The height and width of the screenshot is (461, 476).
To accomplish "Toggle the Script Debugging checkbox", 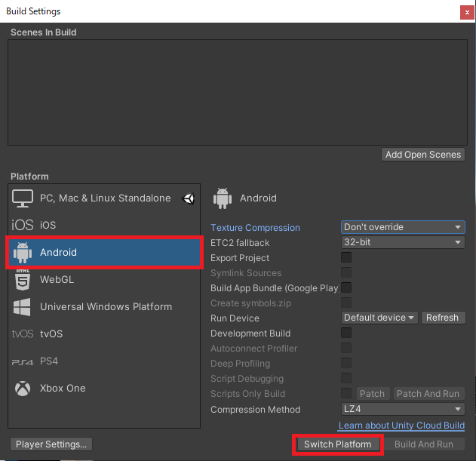I will (x=346, y=378).
